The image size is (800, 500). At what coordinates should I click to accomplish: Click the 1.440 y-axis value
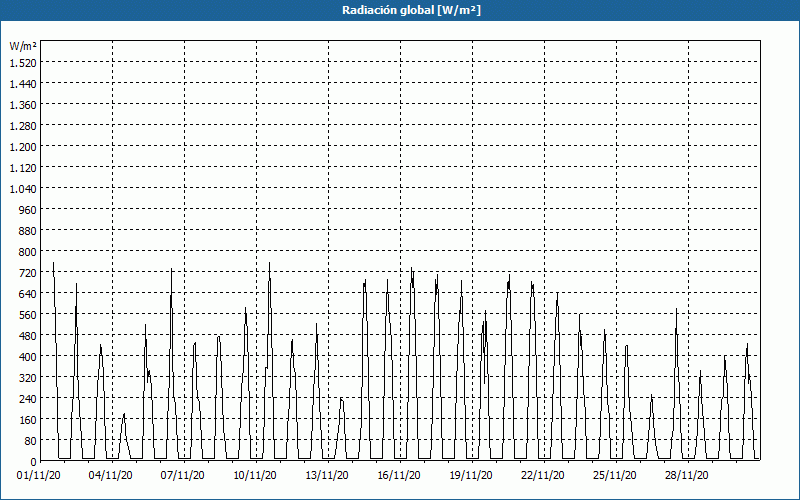coord(23,84)
